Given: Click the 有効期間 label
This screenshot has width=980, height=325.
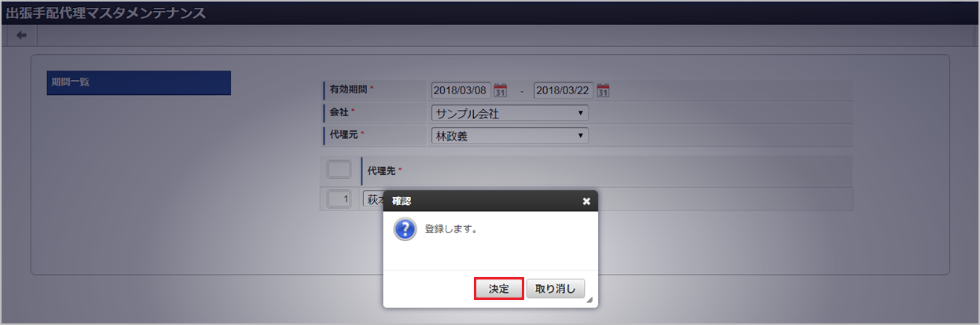Looking at the screenshot, I should 350,89.
